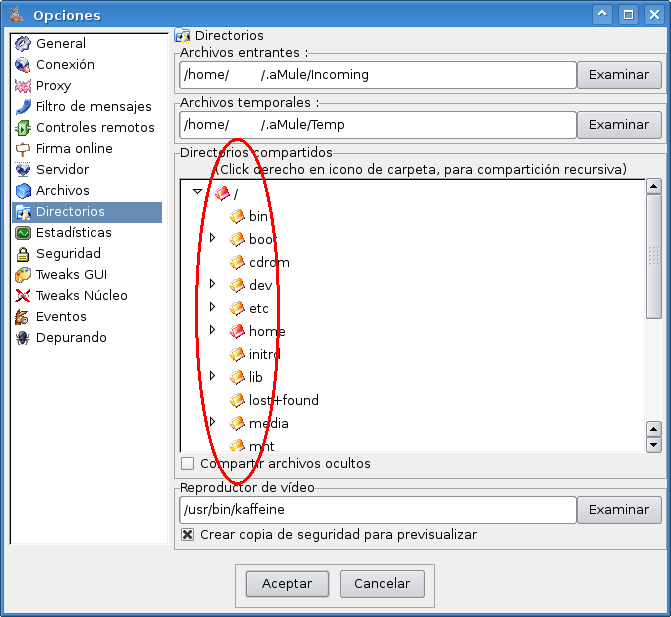Viewport: 671px width, 617px height.
Task: Toggle Crear copia de seguridad checkbox
Action: tap(187, 535)
